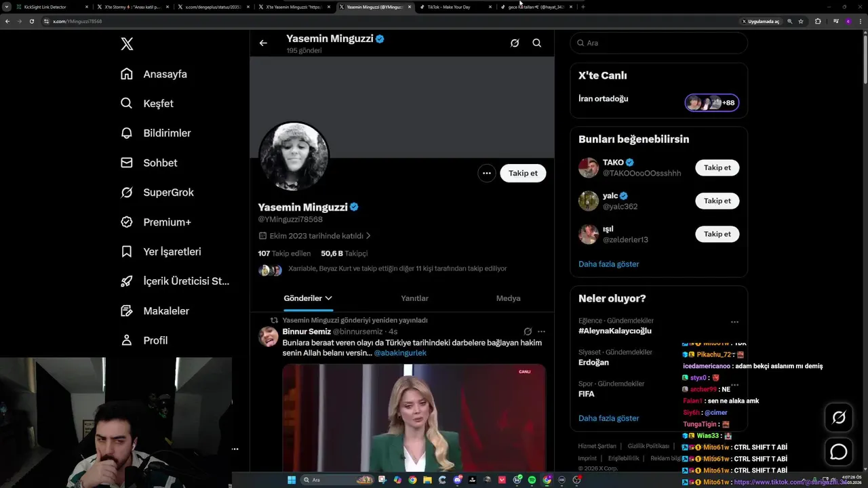Click the Grok icon in the profile header
Image resolution: width=868 pixels, height=488 pixels.
coord(515,43)
